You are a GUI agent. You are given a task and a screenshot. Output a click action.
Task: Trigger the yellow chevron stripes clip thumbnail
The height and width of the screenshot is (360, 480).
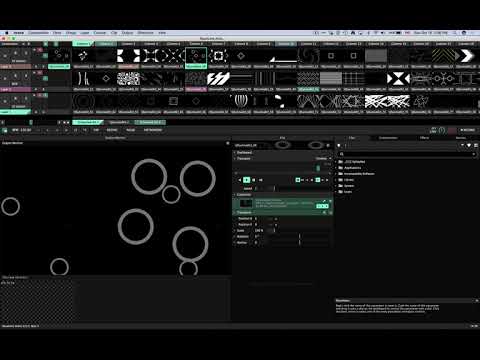(443, 56)
